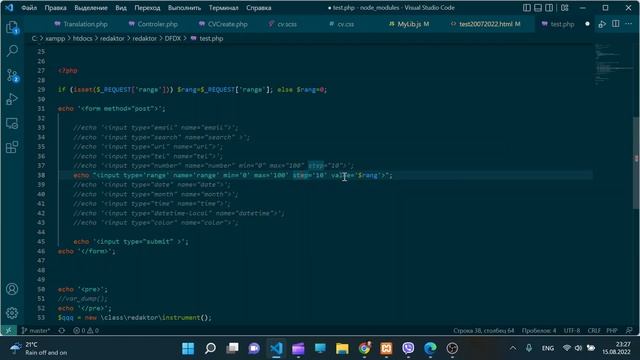The height and width of the screenshot is (360, 640).
Task: Open the Search view in activity bar
Action: 12,51
